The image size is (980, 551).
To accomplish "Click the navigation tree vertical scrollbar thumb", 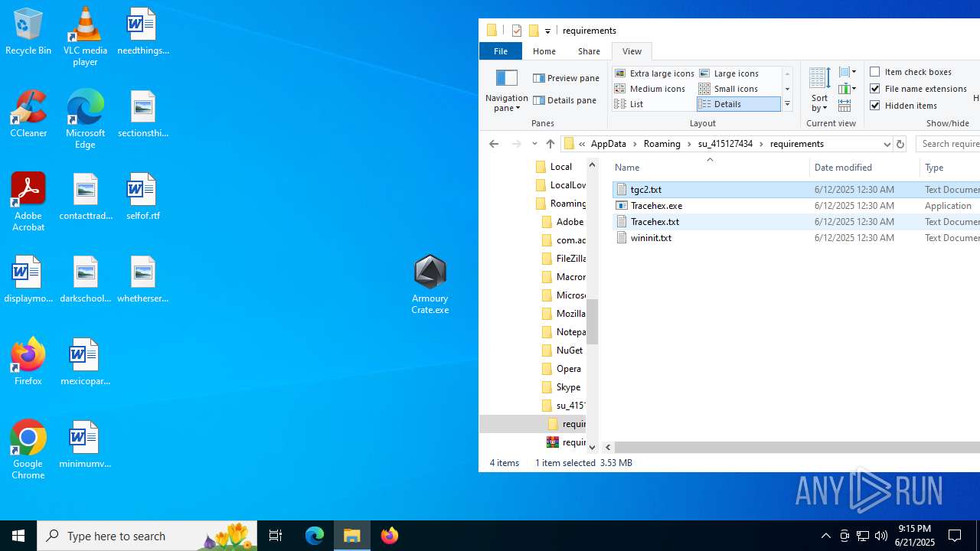I will tap(593, 321).
